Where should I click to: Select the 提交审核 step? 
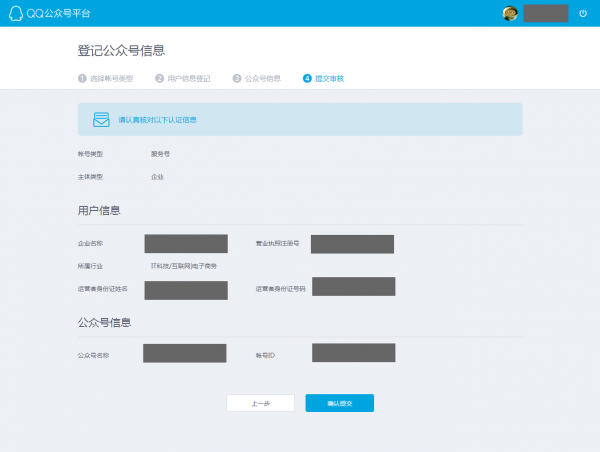point(329,78)
